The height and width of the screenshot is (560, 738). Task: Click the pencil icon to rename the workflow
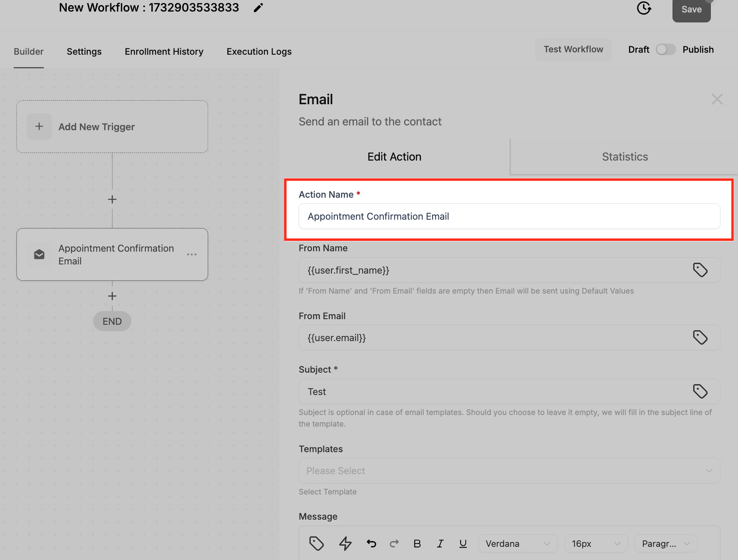coord(258,7)
